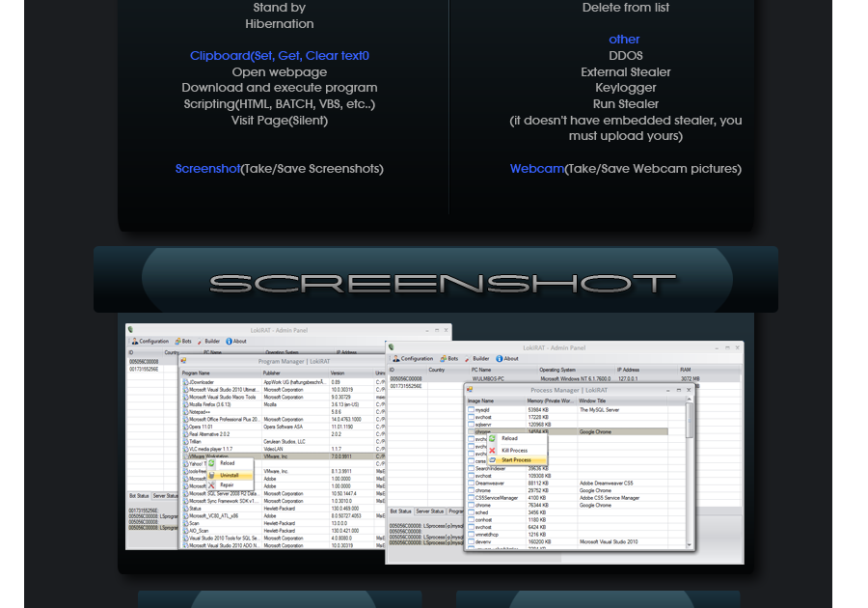Click Configuration icon in front Admin Panel

(396, 359)
